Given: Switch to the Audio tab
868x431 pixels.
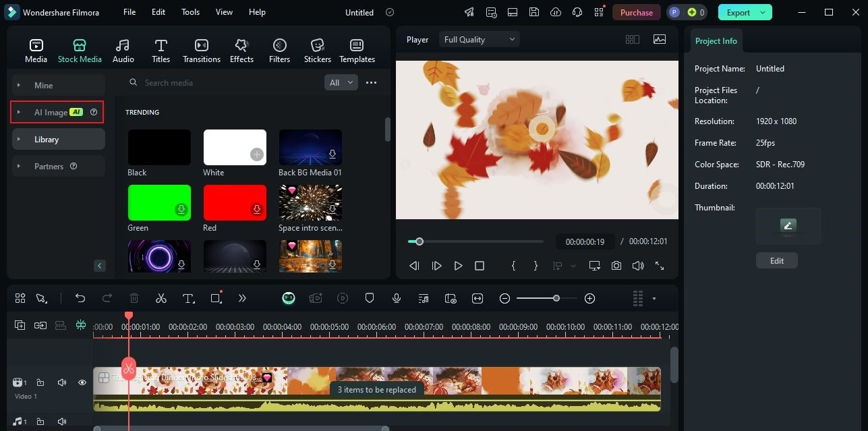Looking at the screenshot, I should 123,51.
